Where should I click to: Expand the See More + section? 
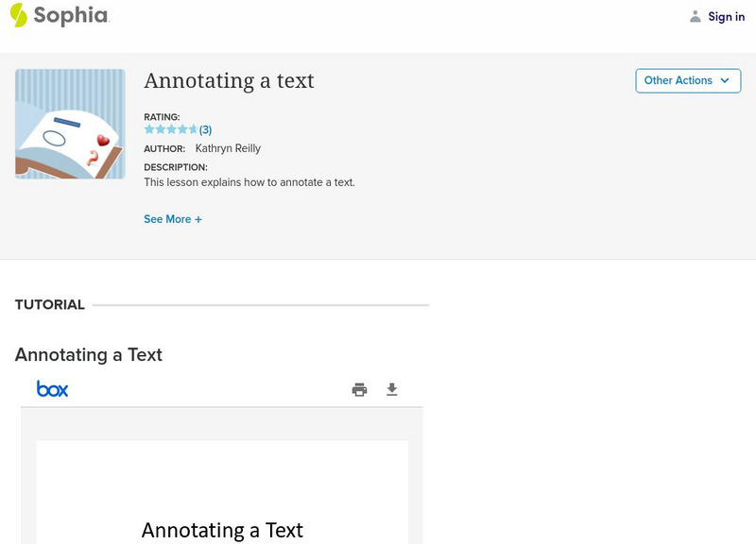point(173,219)
